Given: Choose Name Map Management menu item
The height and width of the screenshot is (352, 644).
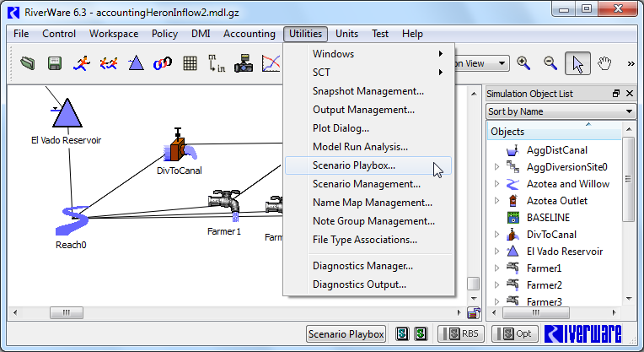Looking at the screenshot, I should click(368, 203).
